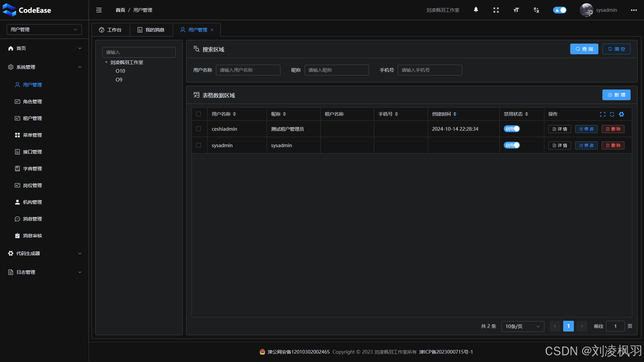Toggle the dark mode theme switch
Screen dimensions: 644x362
[559, 10]
